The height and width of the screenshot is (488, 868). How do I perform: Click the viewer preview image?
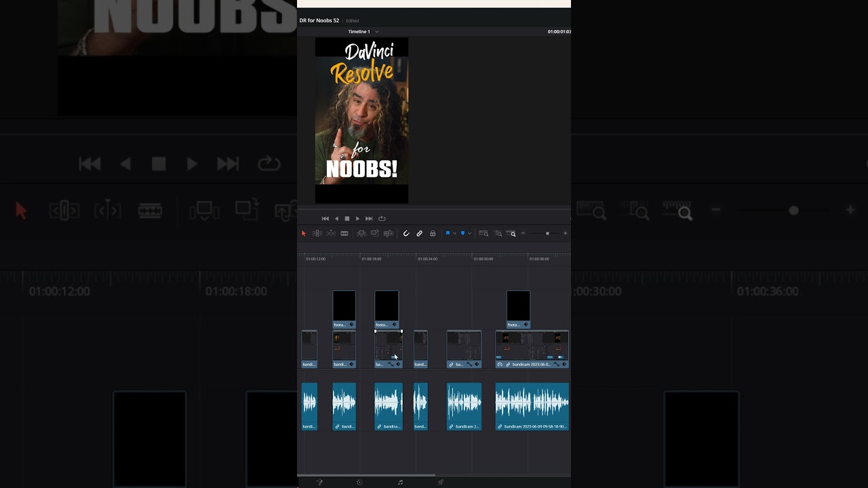pos(361,121)
